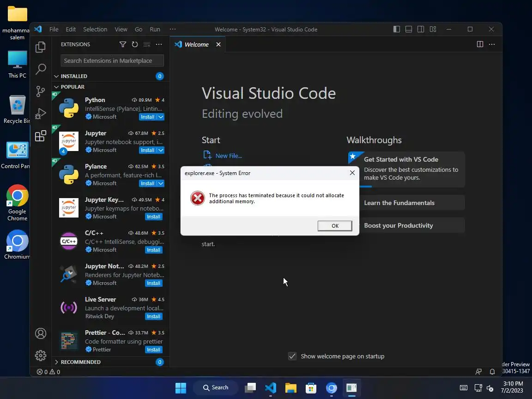Click OK in System Error dialog

click(x=334, y=226)
